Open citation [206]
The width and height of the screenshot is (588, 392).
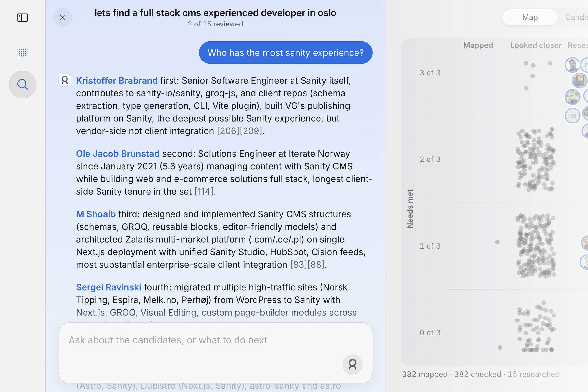coord(228,131)
